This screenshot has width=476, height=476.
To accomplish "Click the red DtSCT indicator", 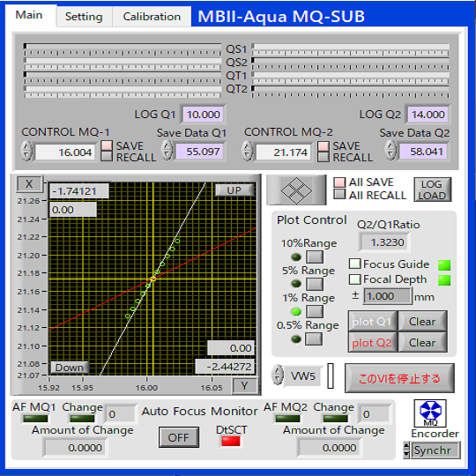I will point(231,442).
